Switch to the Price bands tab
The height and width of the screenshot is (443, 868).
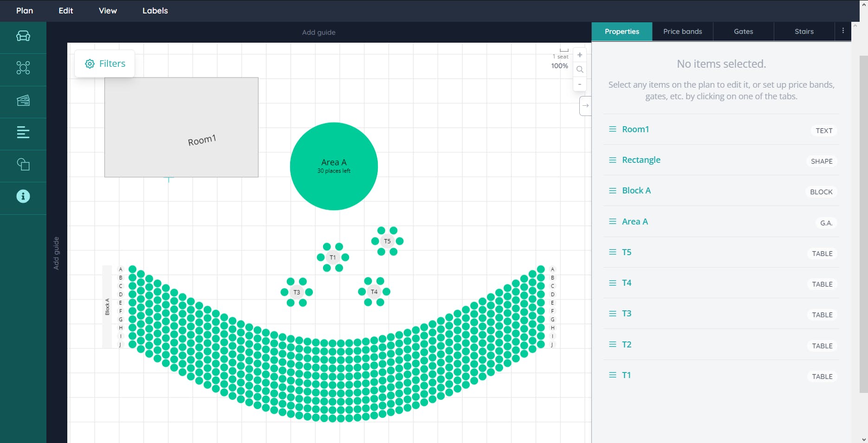pos(682,32)
